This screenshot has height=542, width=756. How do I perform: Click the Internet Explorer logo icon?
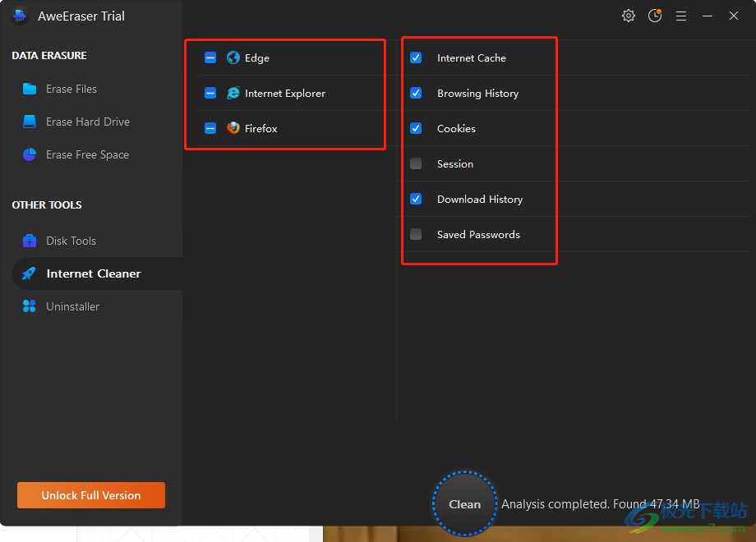click(x=233, y=93)
